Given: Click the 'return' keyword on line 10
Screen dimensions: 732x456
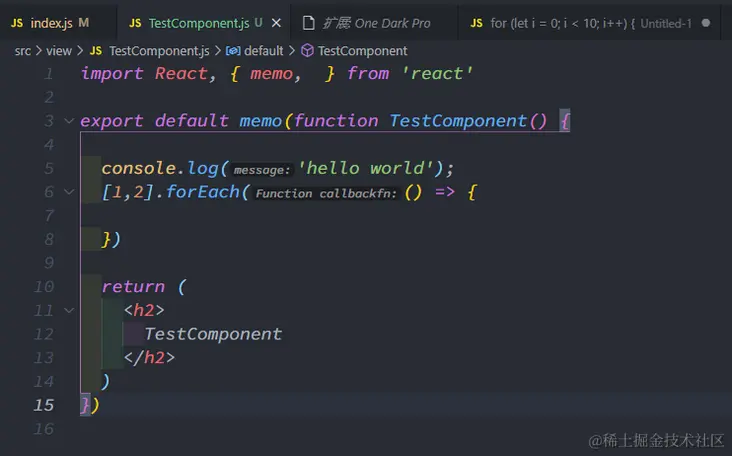Looking at the screenshot, I should (x=134, y=287).
